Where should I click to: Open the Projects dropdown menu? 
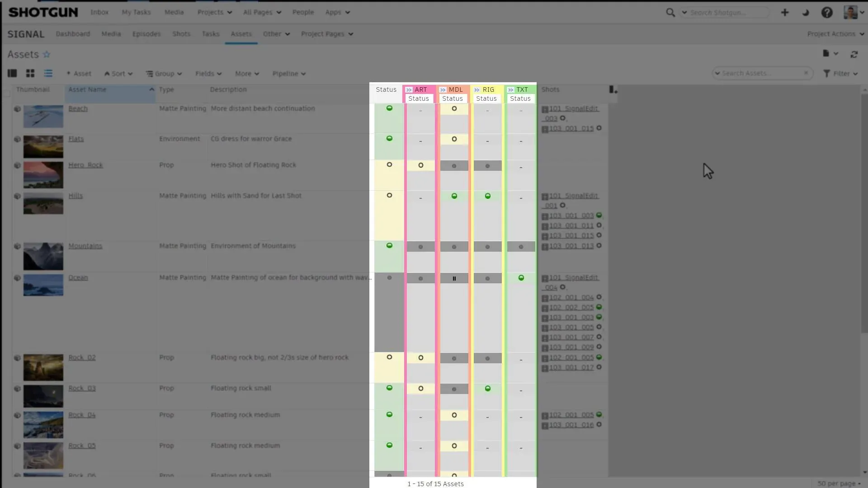point(215,12)
